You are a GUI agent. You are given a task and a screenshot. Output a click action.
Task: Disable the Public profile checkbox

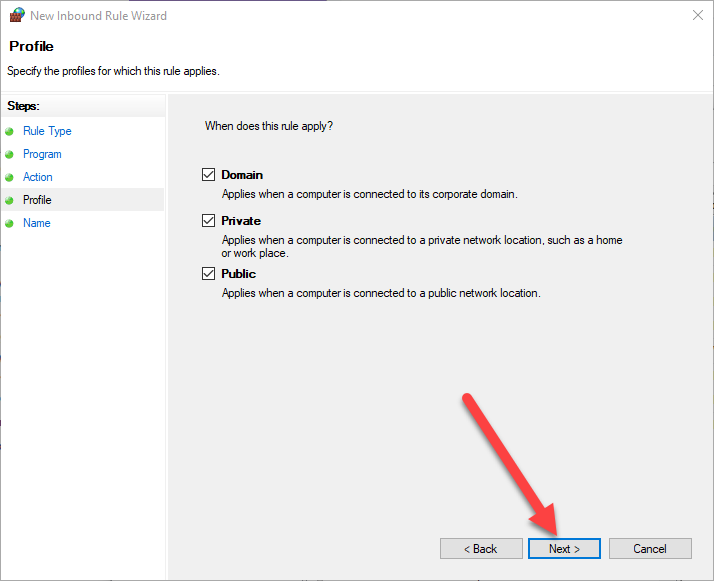[209, 274]
